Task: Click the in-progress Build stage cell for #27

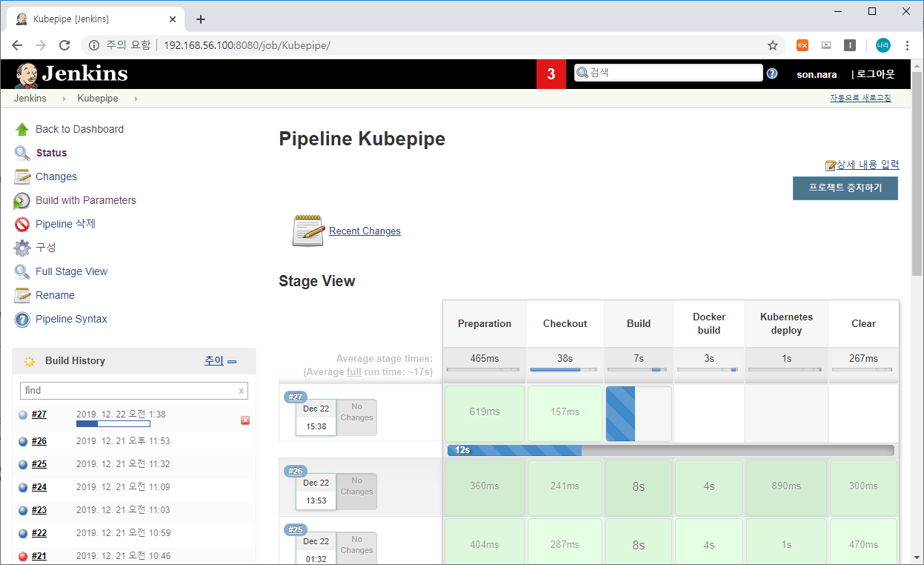Action: (x=639, y=413)
